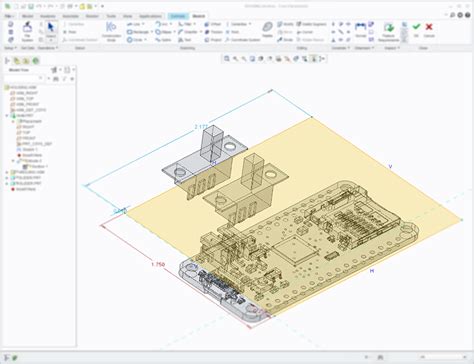Switch to the Tools tab
This screenshot has height=364, width=474.
pyautogui.click(x=111, y=16)
